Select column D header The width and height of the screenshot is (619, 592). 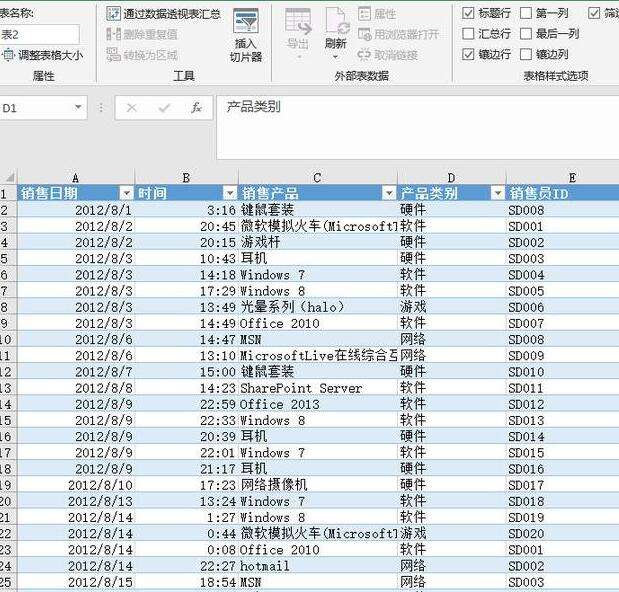pos(451,178)
